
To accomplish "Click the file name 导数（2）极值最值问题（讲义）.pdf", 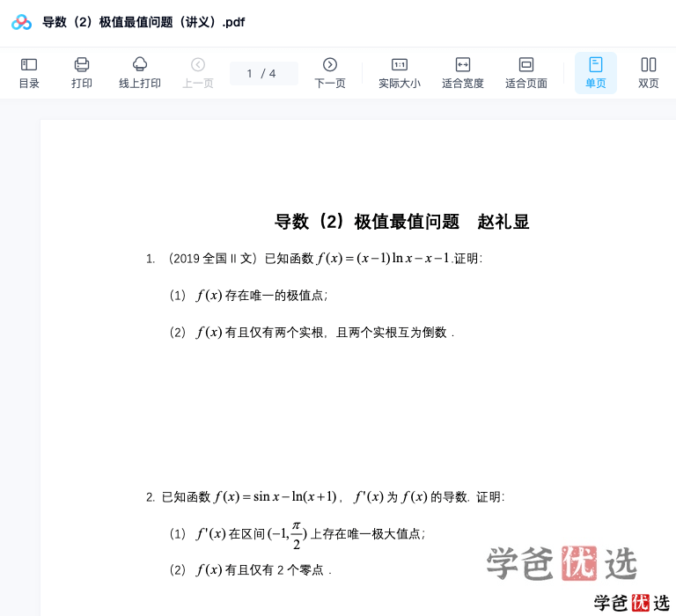I will click(x=143, y=22).
